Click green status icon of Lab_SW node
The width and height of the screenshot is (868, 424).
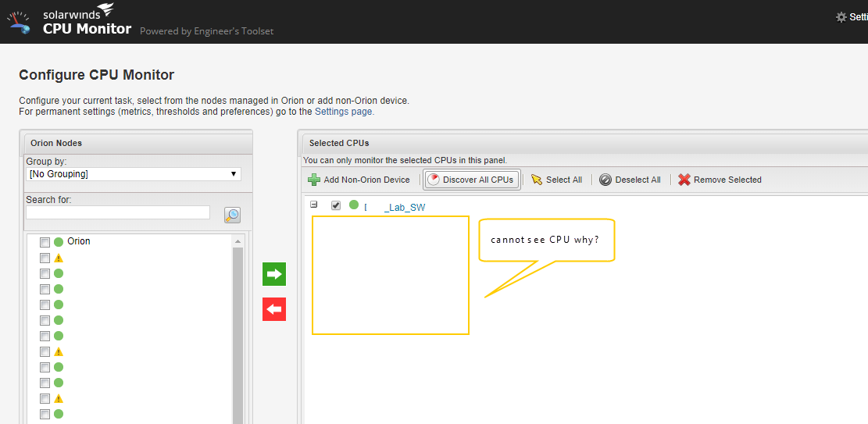click(x=354, y=205)
